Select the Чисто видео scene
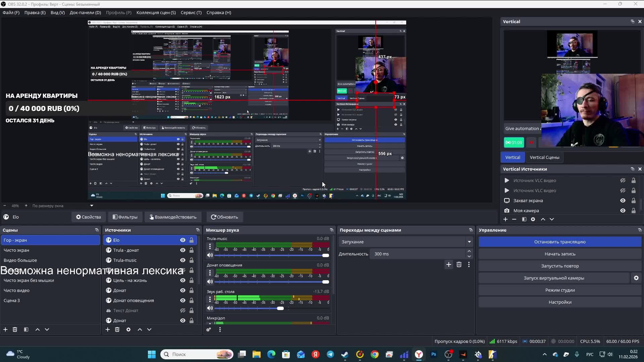Screen dimensions: 644x362 pyautogui.click(x=17, y=290)
